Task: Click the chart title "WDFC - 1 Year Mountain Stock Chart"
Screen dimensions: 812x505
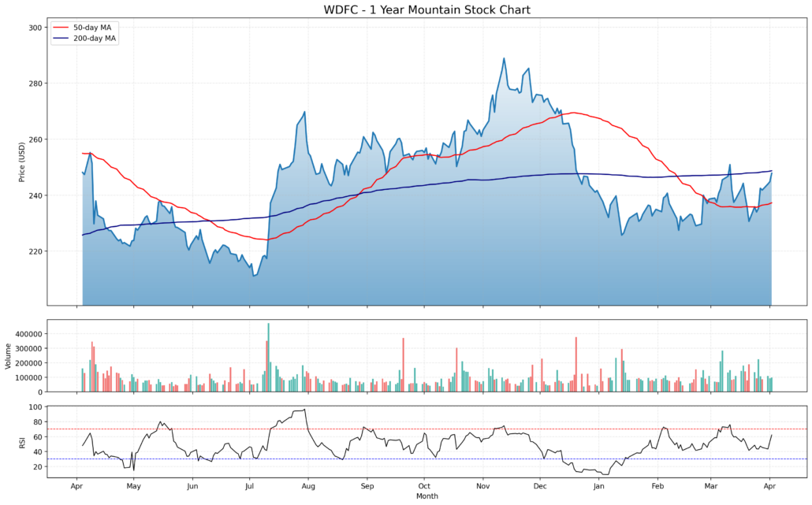Action: point(426,9)
